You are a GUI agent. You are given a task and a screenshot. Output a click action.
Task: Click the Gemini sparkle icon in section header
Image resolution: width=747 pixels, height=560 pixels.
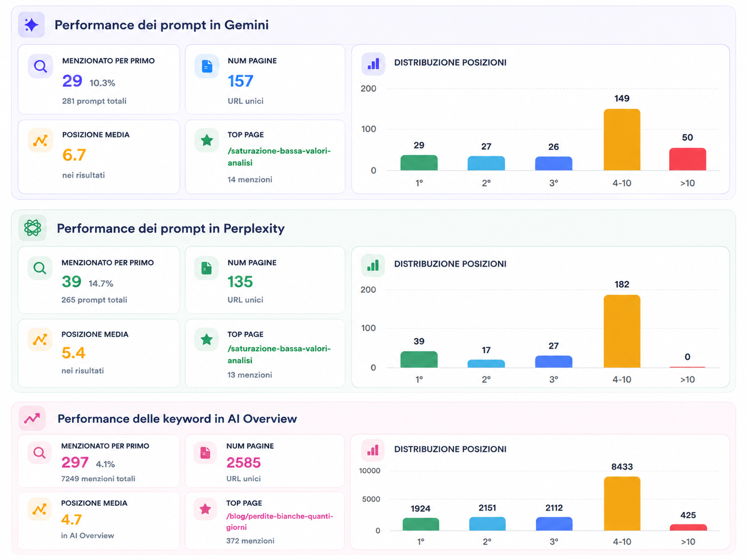click(31, 25)
